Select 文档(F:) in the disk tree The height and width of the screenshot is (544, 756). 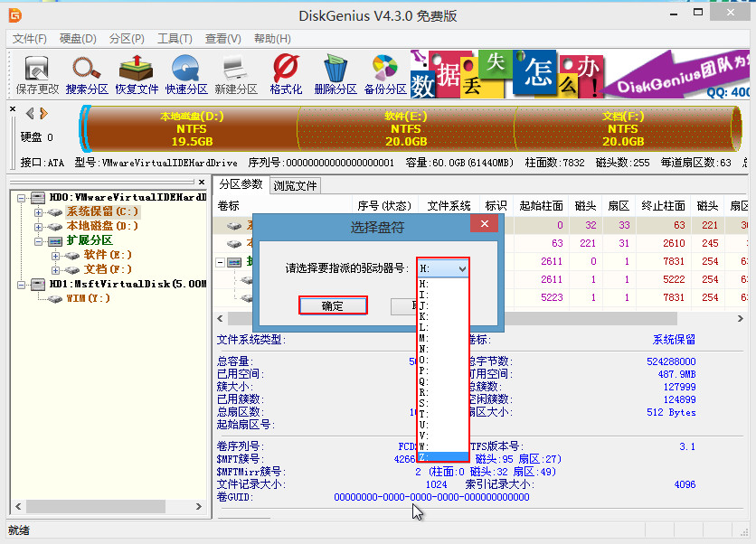coord(108,269)
